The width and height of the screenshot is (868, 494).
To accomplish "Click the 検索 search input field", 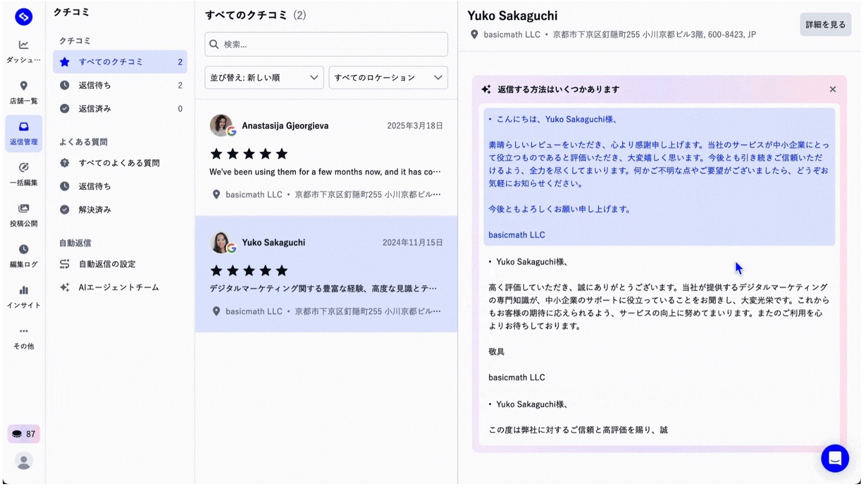I will click(326, 45).
